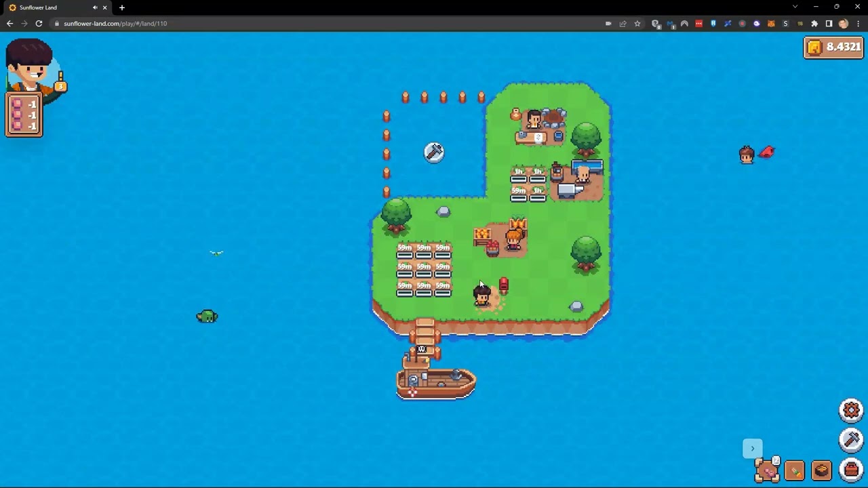Open the MetaMask fox extension

pyautogui.click(x=771, y=24)
